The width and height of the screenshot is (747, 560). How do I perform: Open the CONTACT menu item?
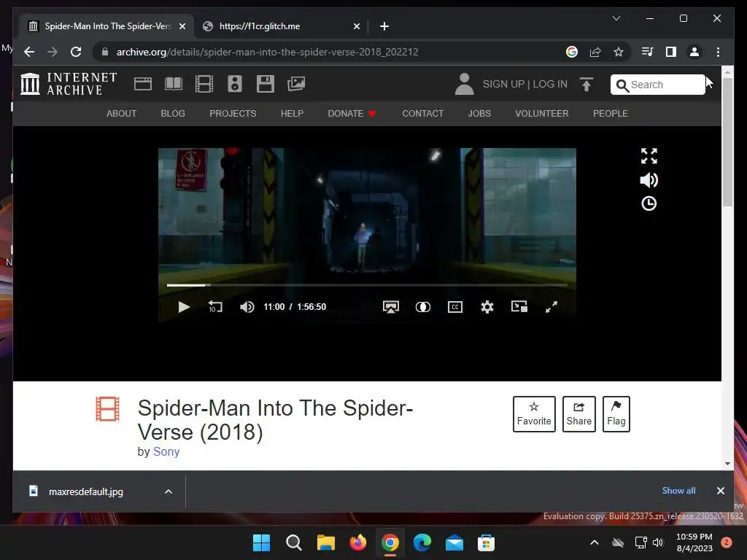(422, 113)
